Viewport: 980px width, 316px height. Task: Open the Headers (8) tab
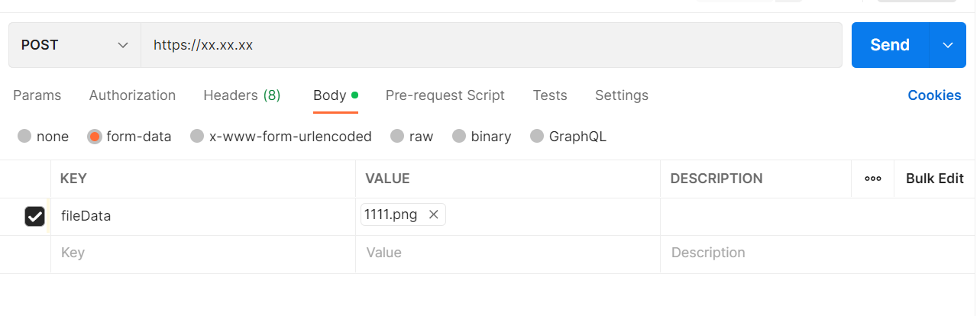pos(242,95)
